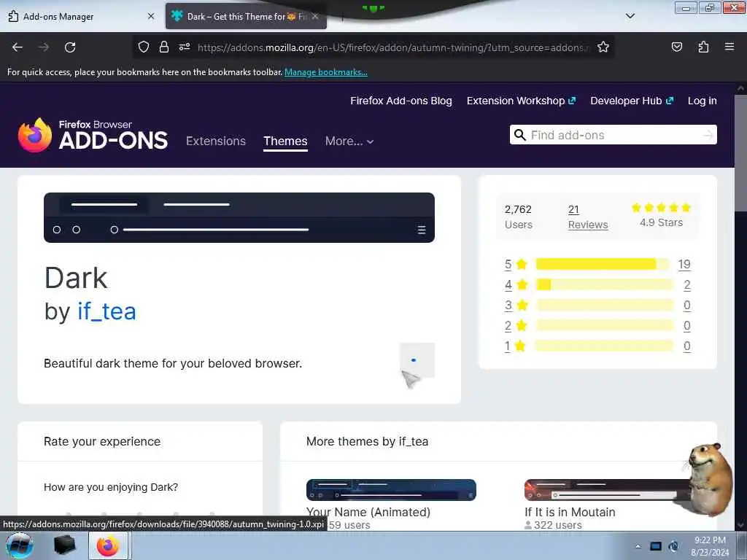Screen dimensions: 747x560
Task: Click the Find add-ons search field
Action: pos(614,135)
